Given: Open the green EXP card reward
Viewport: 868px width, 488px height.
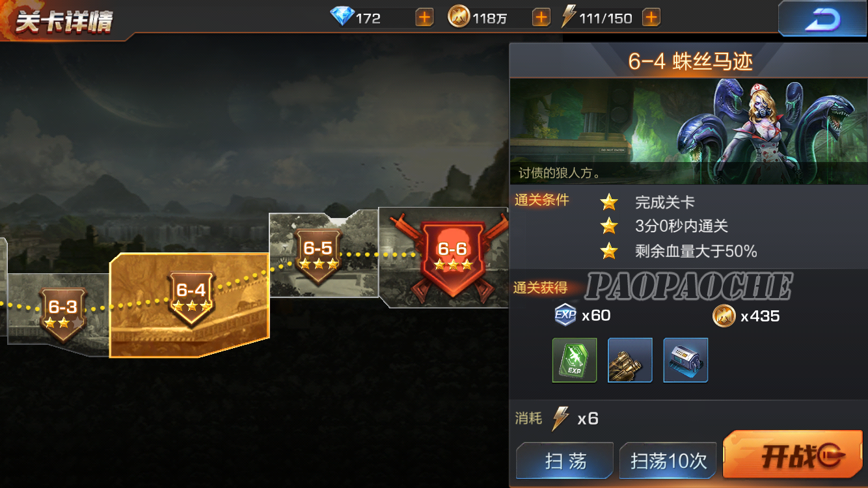Looking at the screenshot, I should [575, 360].
